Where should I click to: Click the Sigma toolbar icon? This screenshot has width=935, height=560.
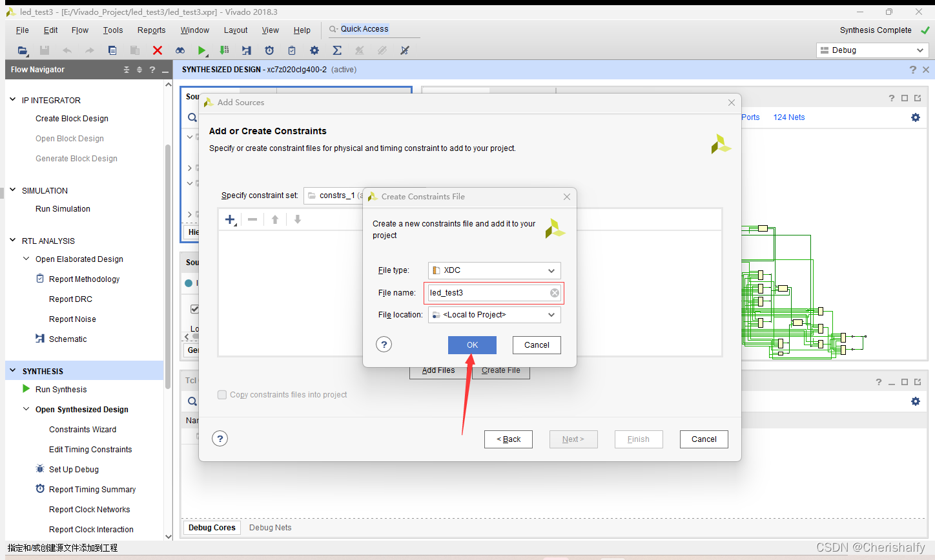337,50
